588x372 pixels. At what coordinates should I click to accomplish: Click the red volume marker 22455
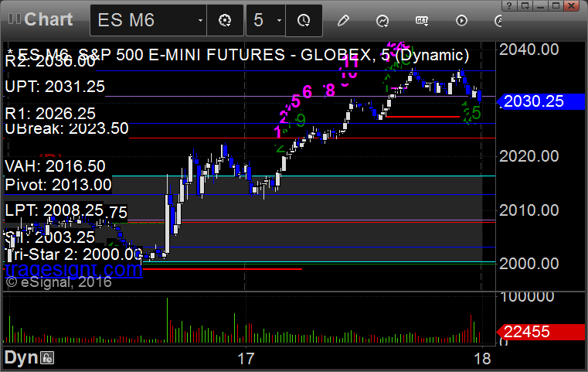(x=540, y=332)
